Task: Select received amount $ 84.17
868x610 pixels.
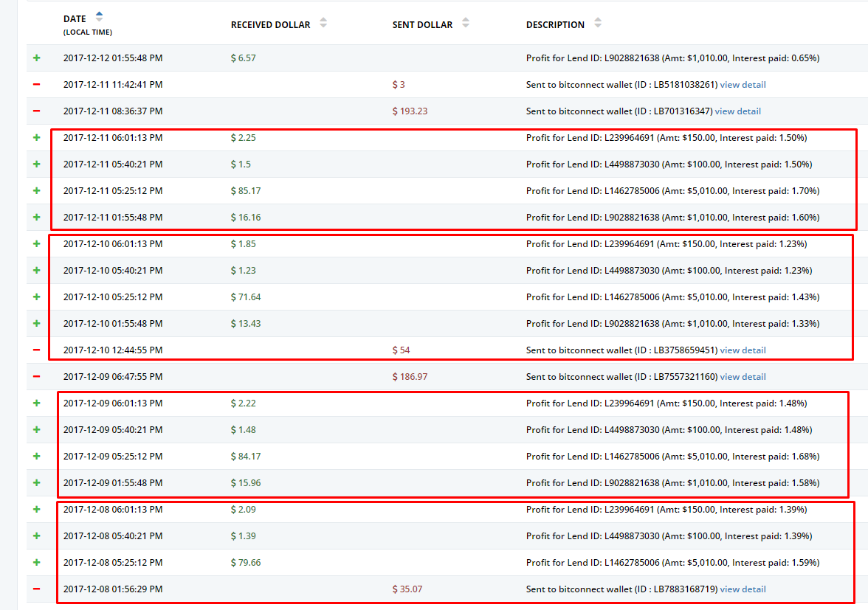Action: tap(246, 457)
